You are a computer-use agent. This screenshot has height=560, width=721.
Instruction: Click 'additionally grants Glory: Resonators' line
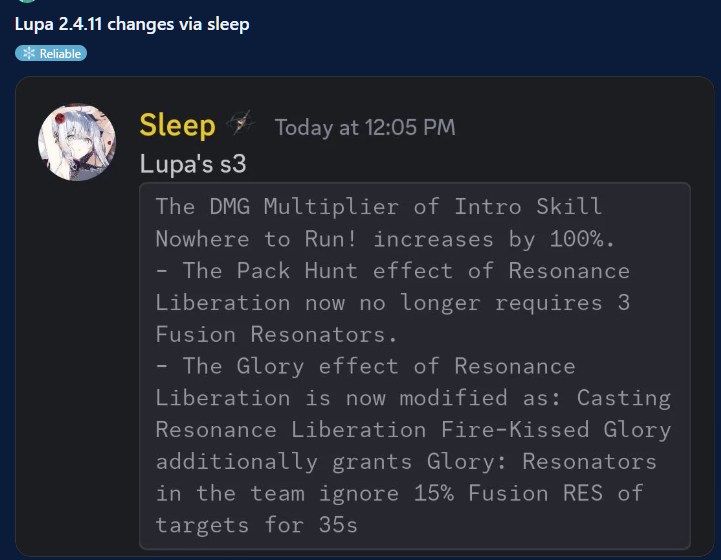406,462
